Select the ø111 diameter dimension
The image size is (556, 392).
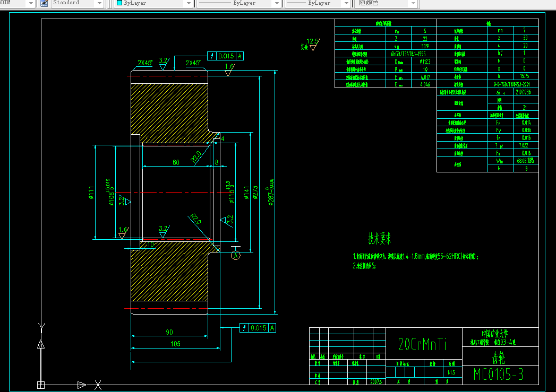pyautogui.click(x=91, y=192)
